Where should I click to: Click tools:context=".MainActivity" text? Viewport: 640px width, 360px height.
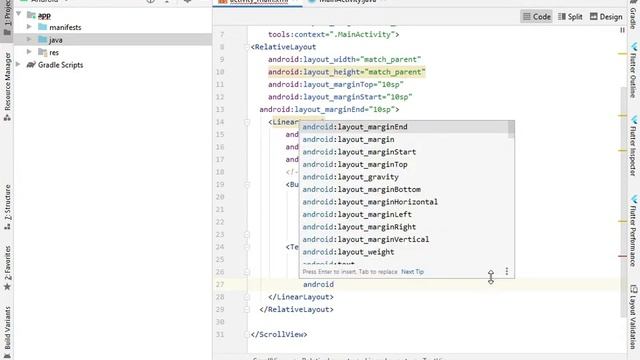tap(333, 35)
